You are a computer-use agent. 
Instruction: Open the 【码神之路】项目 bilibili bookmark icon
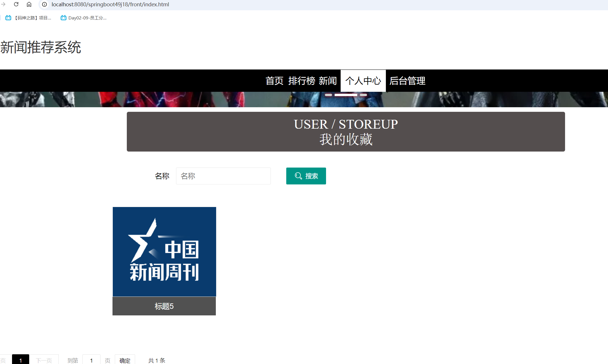(8, 17)
